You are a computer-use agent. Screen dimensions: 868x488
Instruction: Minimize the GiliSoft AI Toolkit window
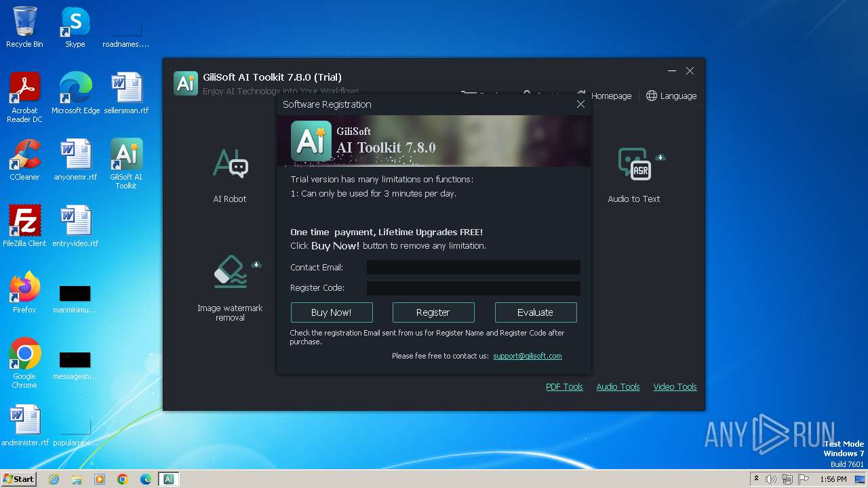point(672,71)
